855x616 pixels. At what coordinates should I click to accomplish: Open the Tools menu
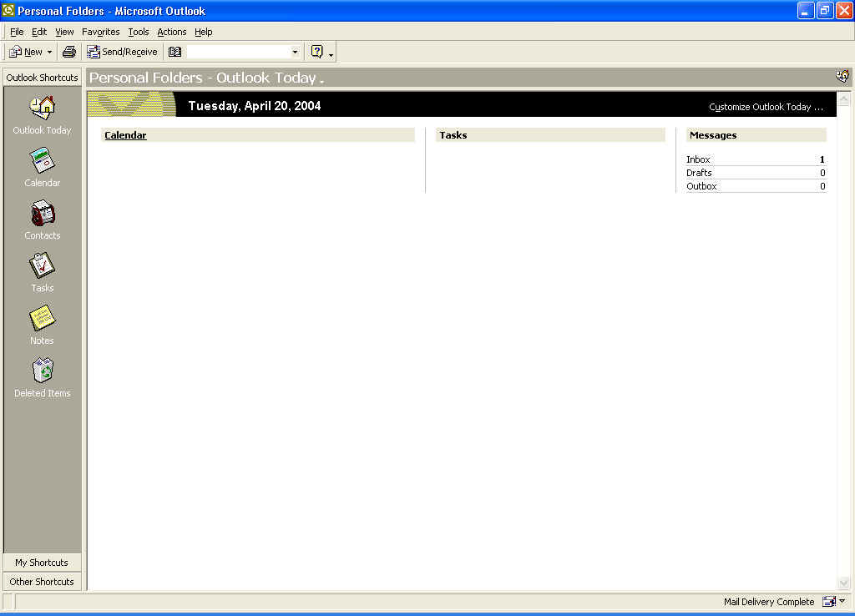click(x=139, y=32)
